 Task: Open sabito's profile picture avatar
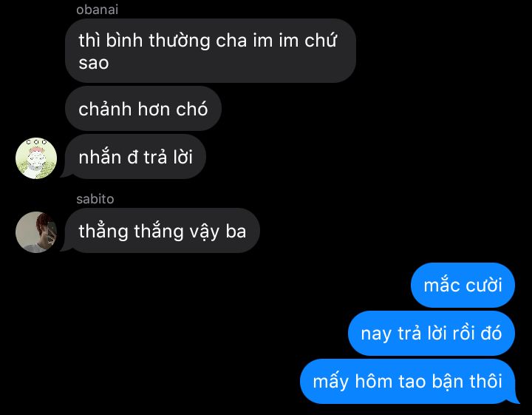click(x=36, y=232)
